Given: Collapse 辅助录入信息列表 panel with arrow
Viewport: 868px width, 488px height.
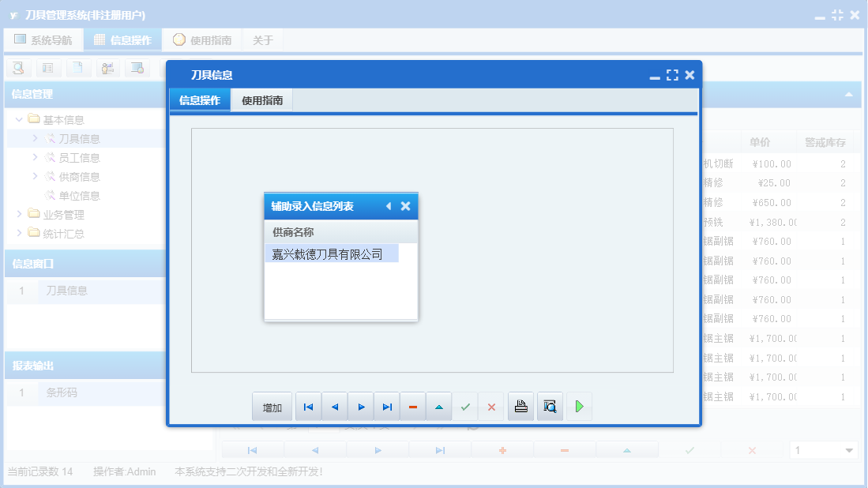Looking at the screenshot, I should pyautogui.click(x=388, y=206).
